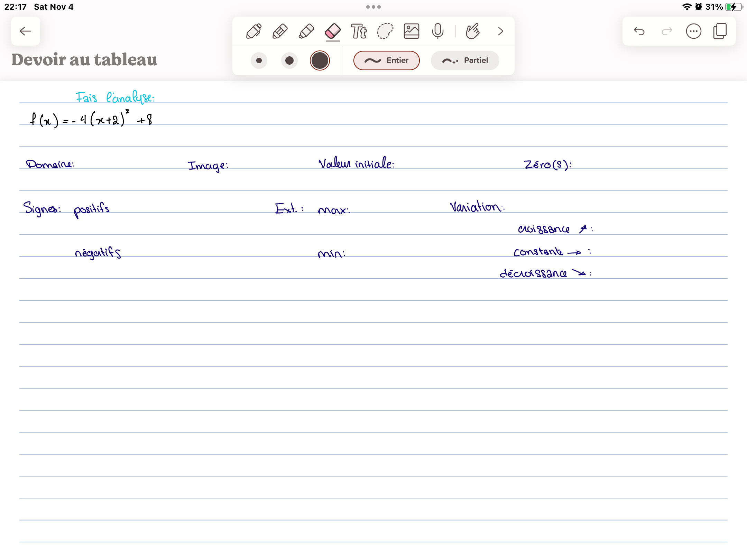
Task: Tap the eraser tool
Action: point(333,31)
